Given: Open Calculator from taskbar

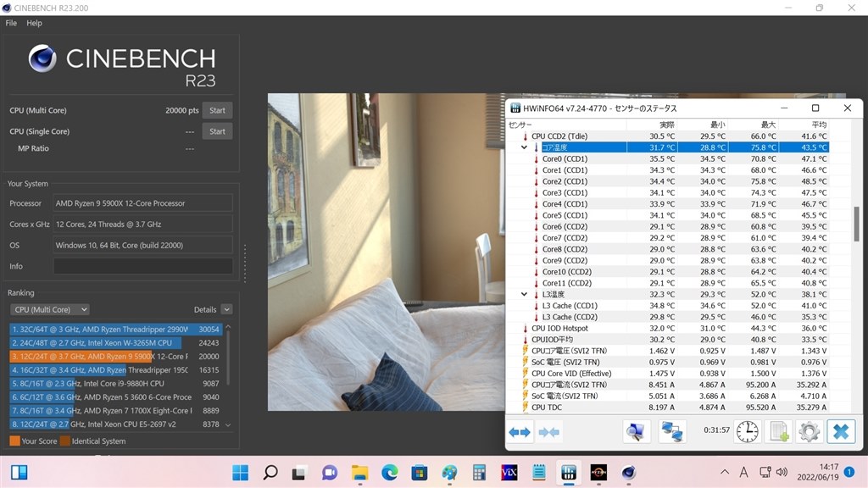Looking at the screenshot, I should coord(480,473).
